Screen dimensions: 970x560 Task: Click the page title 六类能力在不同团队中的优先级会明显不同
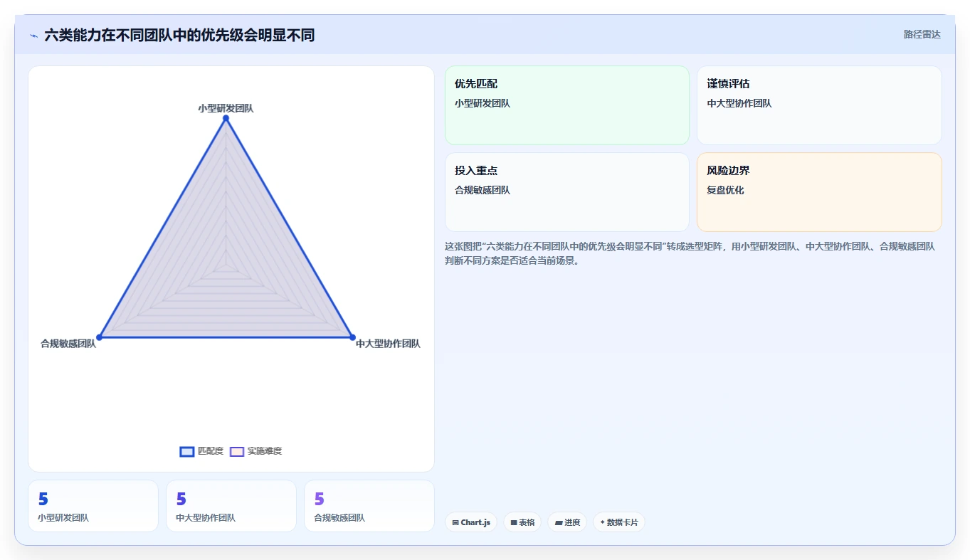click(x=179, y=35)
